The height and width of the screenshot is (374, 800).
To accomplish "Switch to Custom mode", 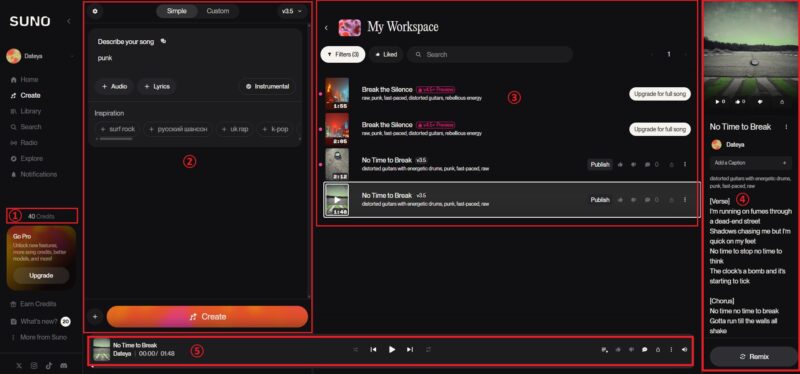I will coord(218,11).
